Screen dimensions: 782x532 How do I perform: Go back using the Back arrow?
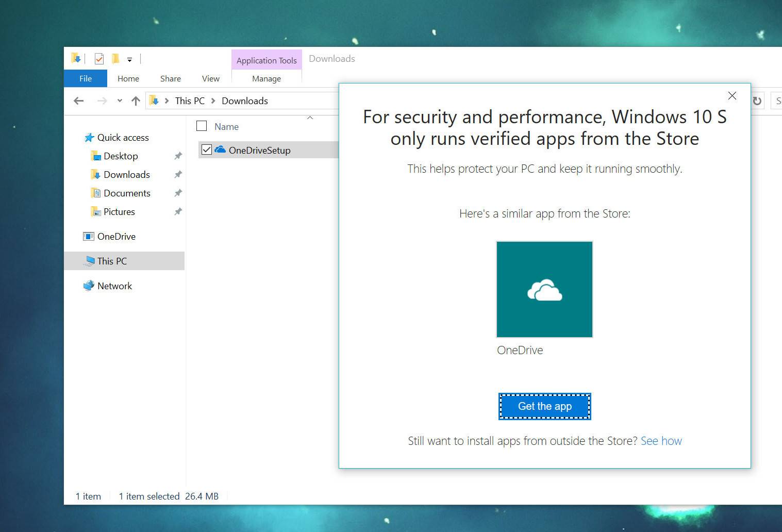tap(79, 101)
